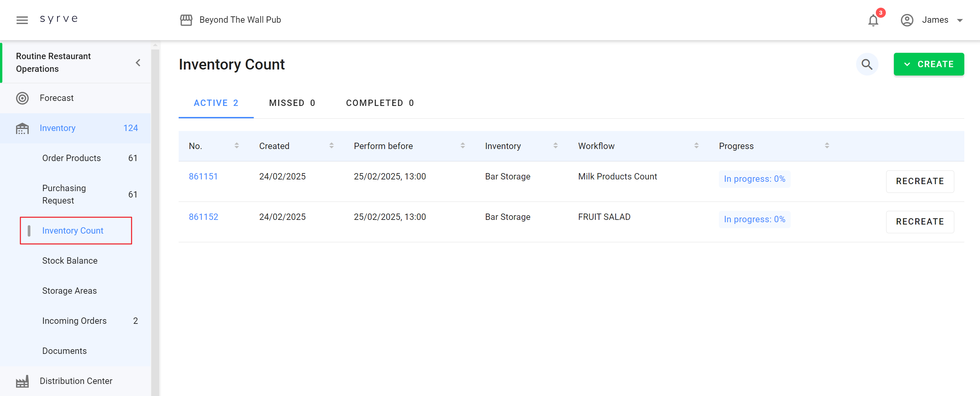Toggle sort on Progress column

click(x=827, y=146)
